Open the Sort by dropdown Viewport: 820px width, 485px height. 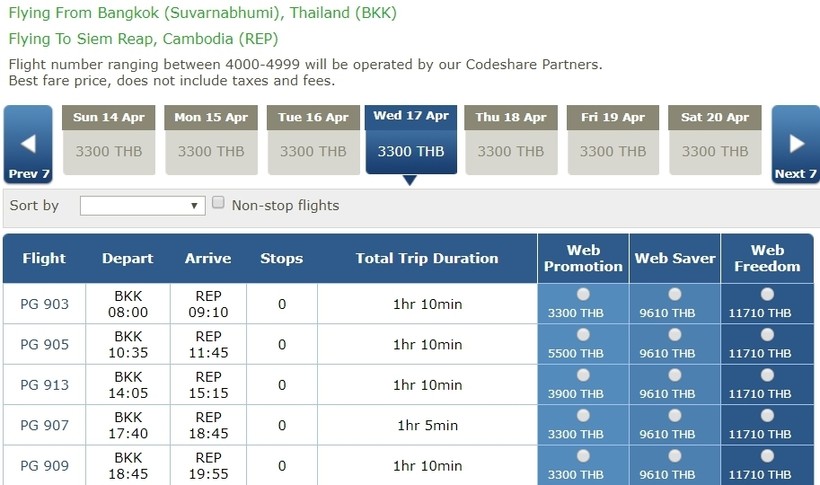[x=142, y=205]
